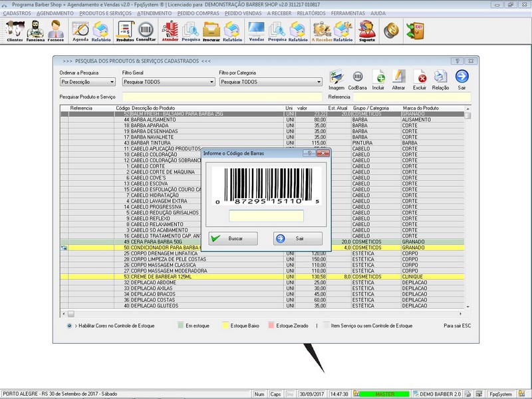
Task: Click the Buscar button in the barcode dialog
Action: coord(233,239)
